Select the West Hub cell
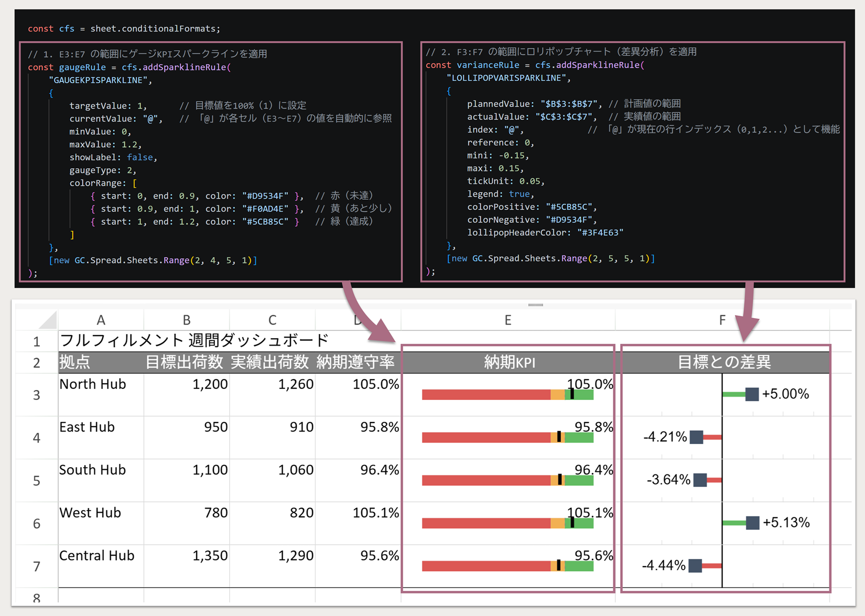 [x=101, y=523]
